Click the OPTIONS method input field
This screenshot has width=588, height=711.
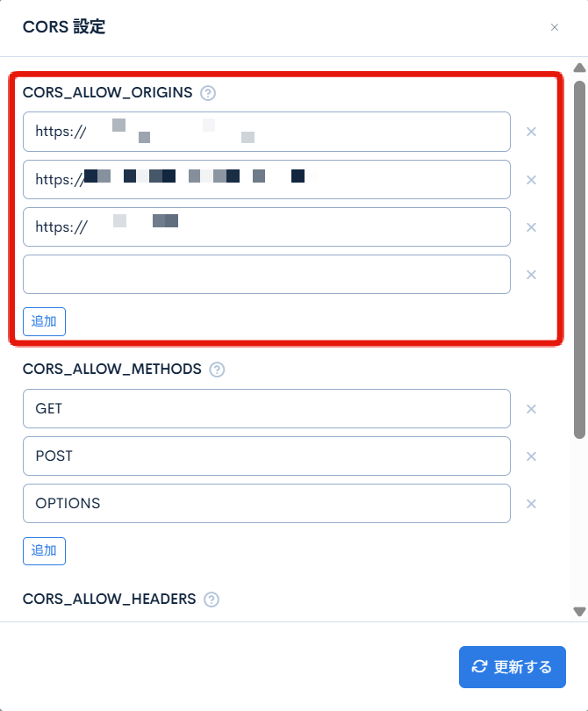click(267, 504)
